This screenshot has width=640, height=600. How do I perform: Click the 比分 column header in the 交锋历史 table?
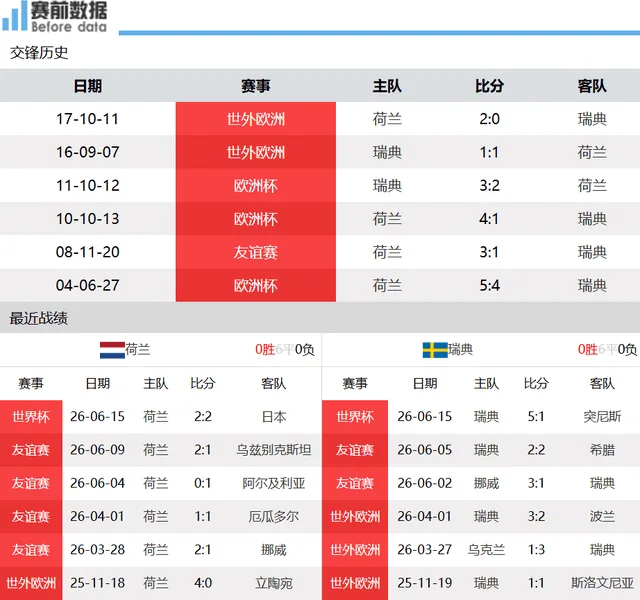pyautogui.click(x=489, y=86)
